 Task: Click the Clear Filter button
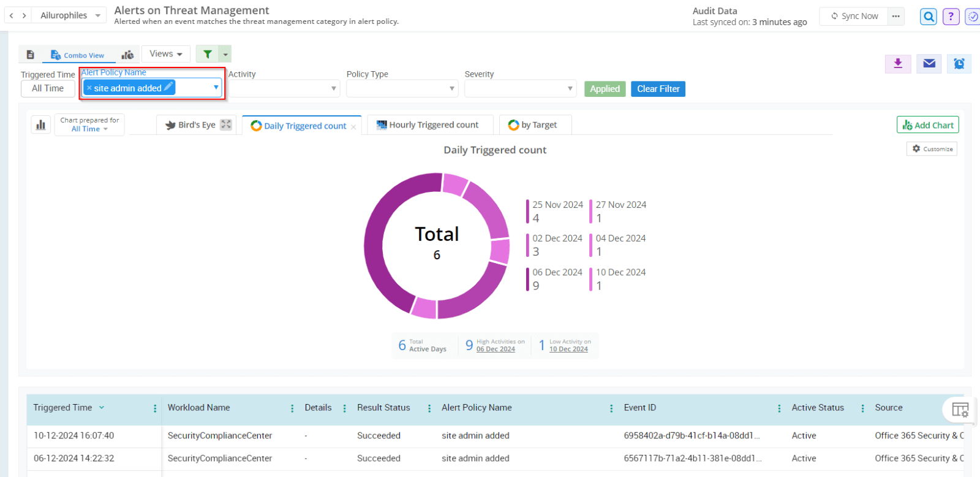658,89
